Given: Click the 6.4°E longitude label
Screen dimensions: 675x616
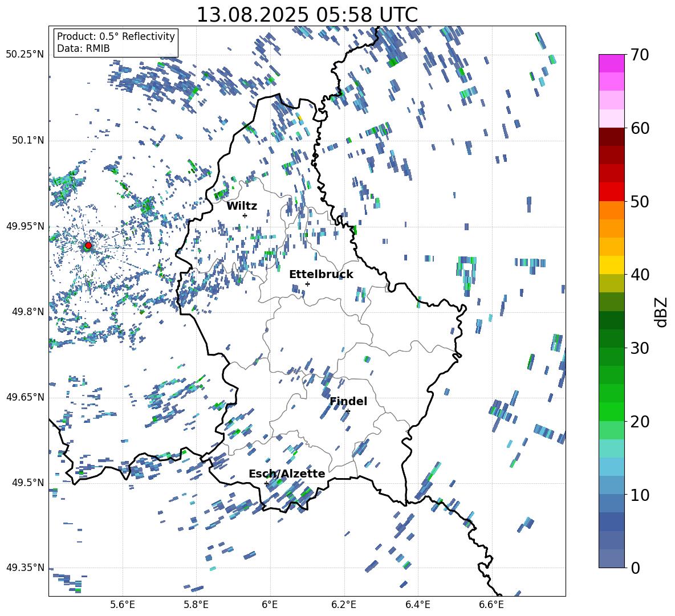Looking at the screenshot, I should (417, 605).
